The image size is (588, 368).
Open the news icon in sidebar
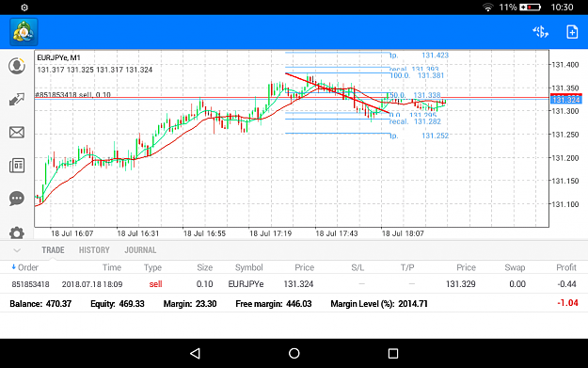point(17,165)
